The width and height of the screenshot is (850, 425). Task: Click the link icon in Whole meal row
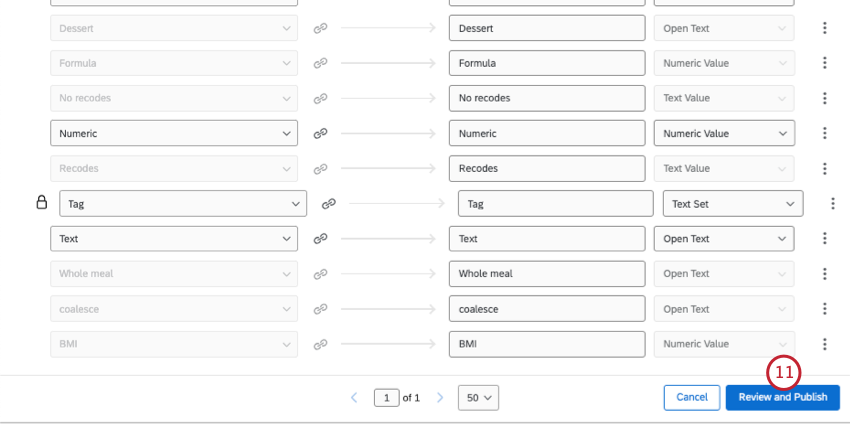coord(321,274)
